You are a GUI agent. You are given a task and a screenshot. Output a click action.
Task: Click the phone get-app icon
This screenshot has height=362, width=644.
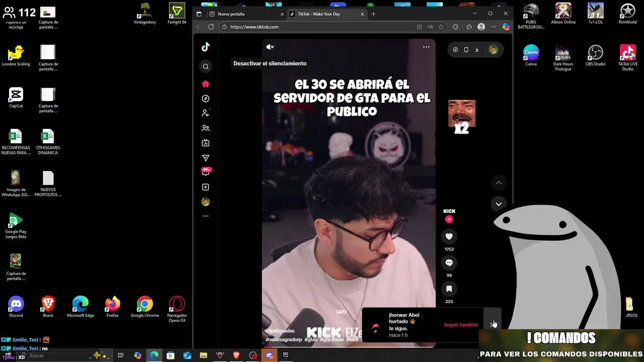click(x=466, y=49)
